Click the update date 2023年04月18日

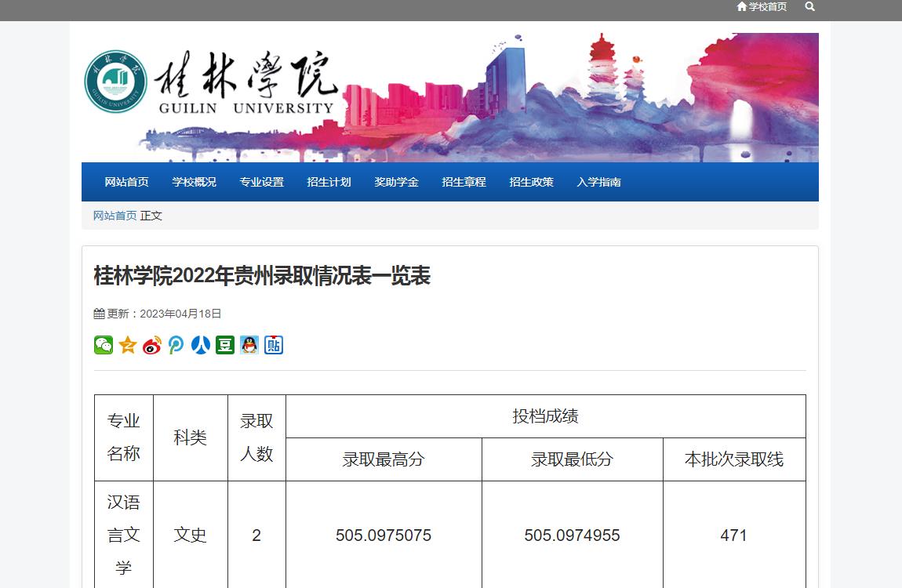coord(180,314)
